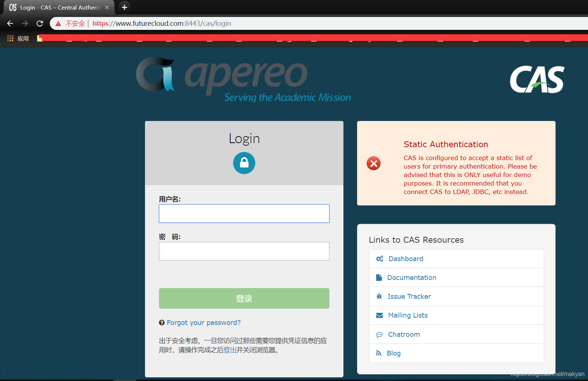588x381 pixels.
Task: Open the Dashboard resource link
Action: tap(406, 259)
